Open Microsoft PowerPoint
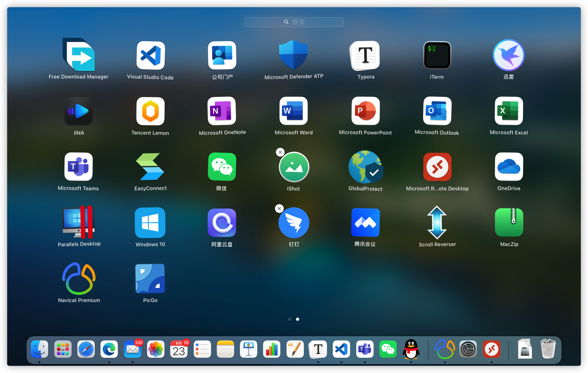This screenshot has width=588, height=373. click(365, 111)
